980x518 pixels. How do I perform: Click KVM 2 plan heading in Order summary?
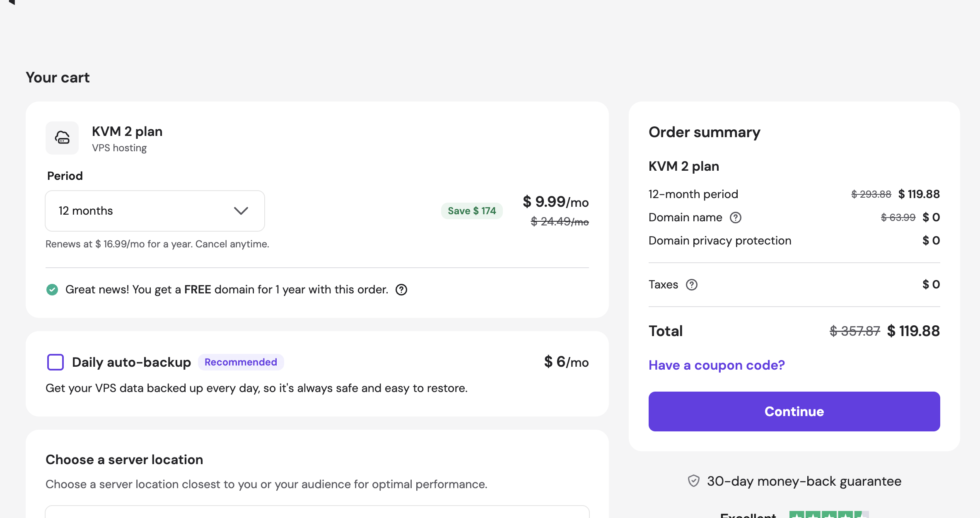coord(684,166)
